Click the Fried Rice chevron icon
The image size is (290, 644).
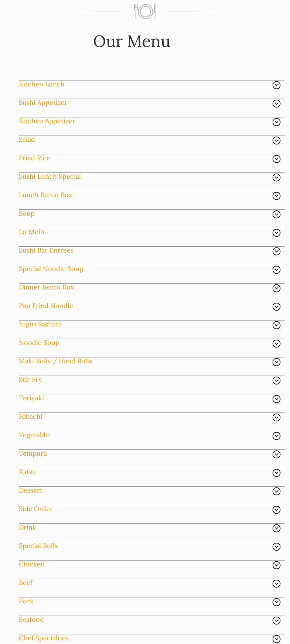[276, 159]
